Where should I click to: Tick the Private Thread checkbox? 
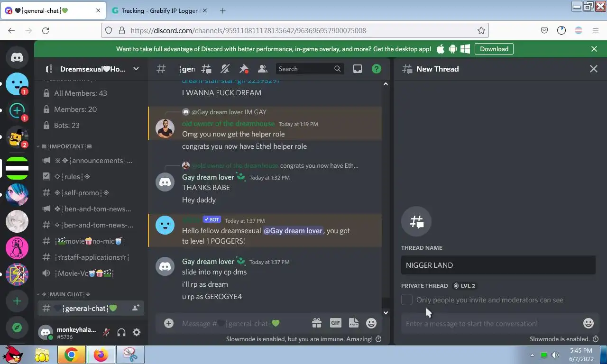(x=407, y=300)
